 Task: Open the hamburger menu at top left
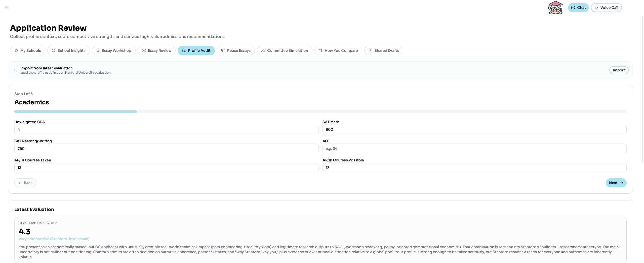click(x=7, y=7)
